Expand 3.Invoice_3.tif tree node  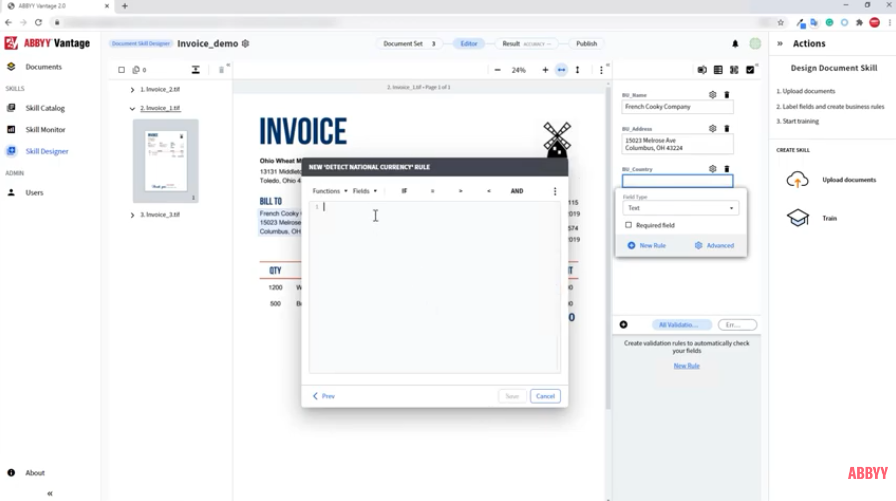coord(132,215)
